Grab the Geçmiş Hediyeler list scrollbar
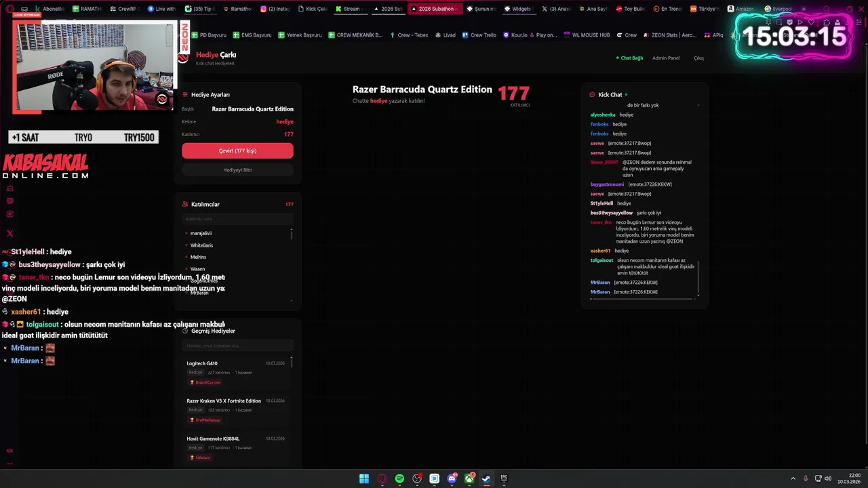 click(292, 362)
